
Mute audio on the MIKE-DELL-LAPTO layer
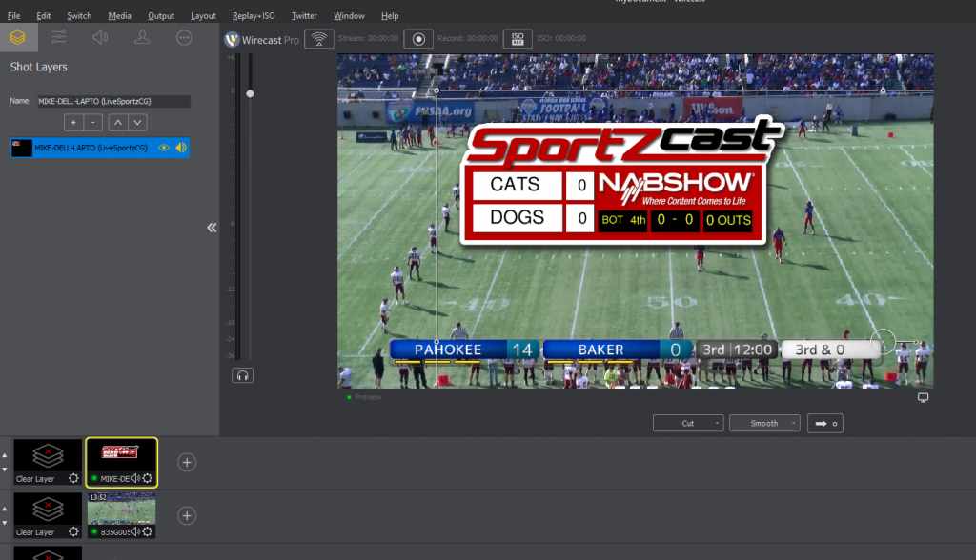[180, 148]
